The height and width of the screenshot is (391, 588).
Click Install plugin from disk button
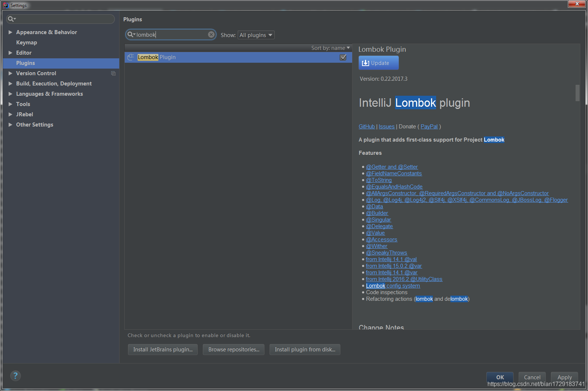pyautogui.click(x=305, y=350)
